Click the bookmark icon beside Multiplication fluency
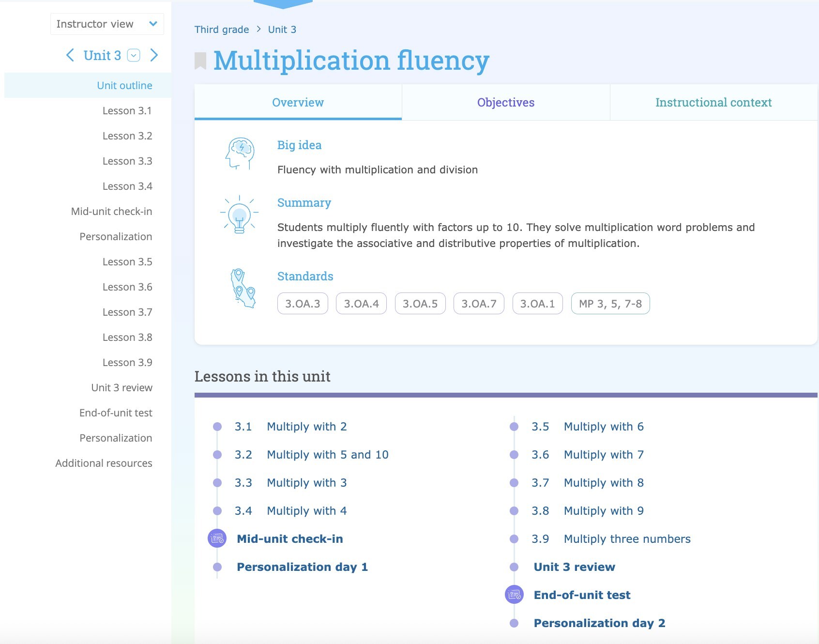The image size is (819, 644). [200, 61]
